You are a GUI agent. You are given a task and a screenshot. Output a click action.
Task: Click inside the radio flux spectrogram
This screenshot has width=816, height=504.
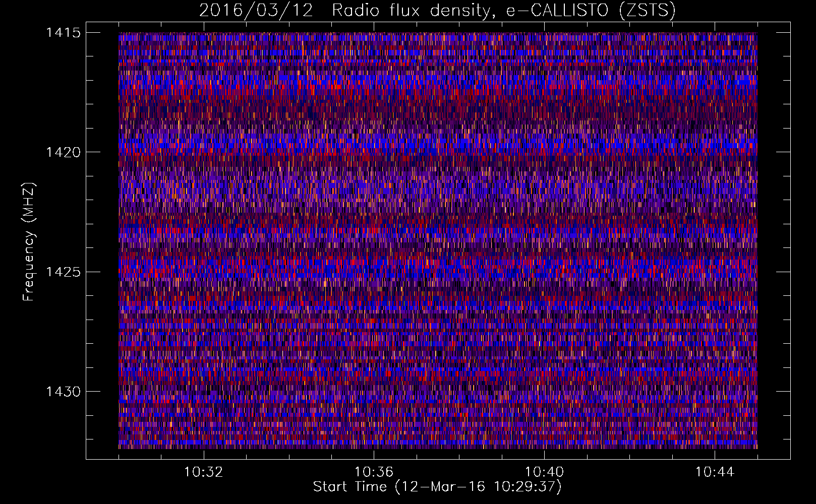438,240
